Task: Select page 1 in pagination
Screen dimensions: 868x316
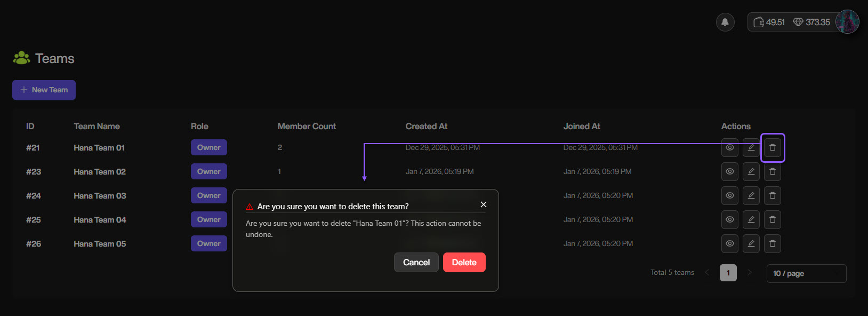Action: pos(728,273)
